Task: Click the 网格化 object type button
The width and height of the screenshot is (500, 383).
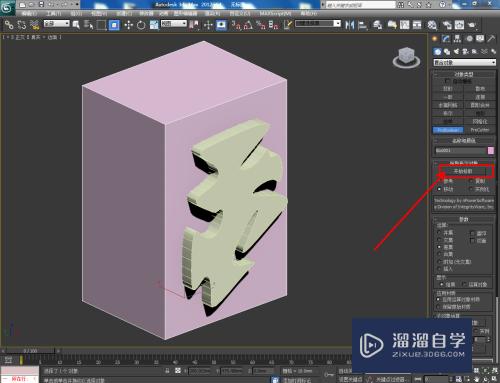Action: pyautogui.click(x=480, y=122)
